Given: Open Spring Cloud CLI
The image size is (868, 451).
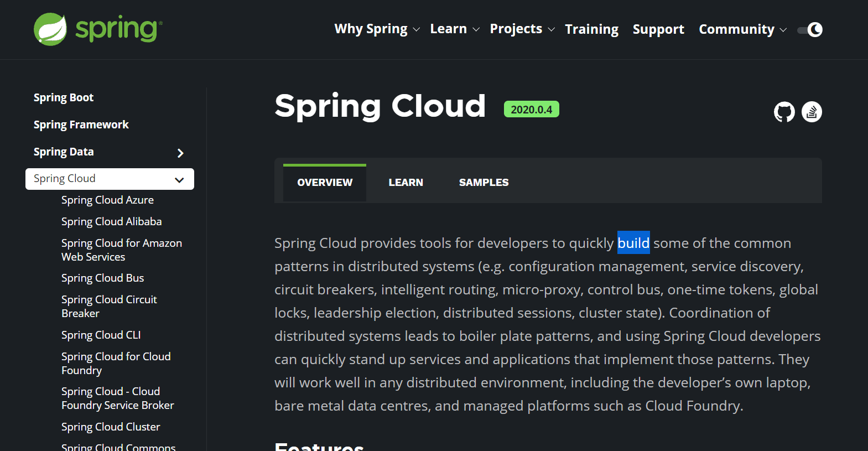Looking at the screenshot, I should coord(101,335).
